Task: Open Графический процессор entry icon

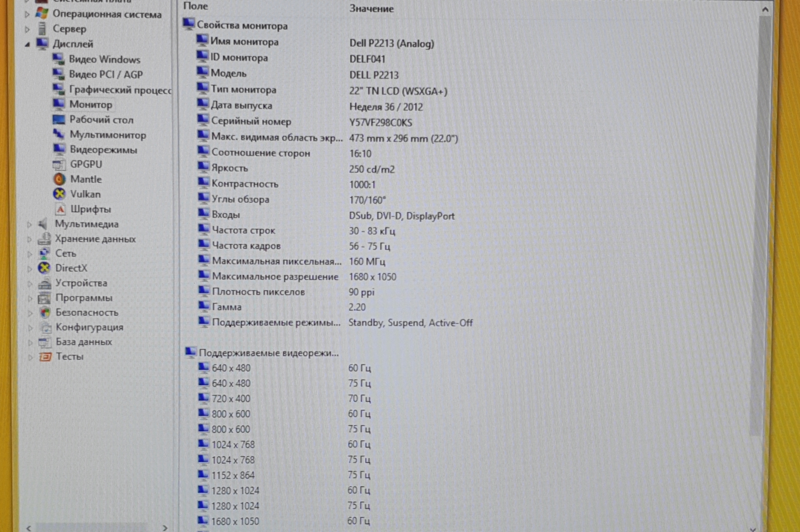Action: (x=59, y=89)
